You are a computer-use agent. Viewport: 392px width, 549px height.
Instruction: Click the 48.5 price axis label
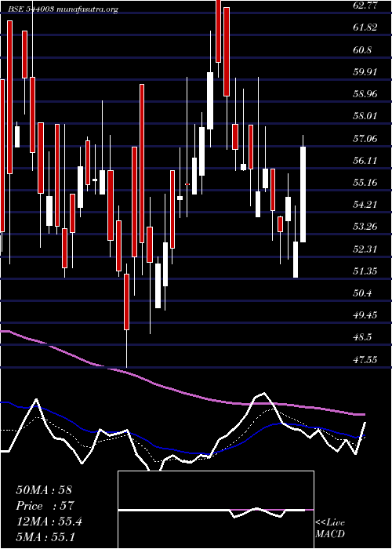[362, 338]
